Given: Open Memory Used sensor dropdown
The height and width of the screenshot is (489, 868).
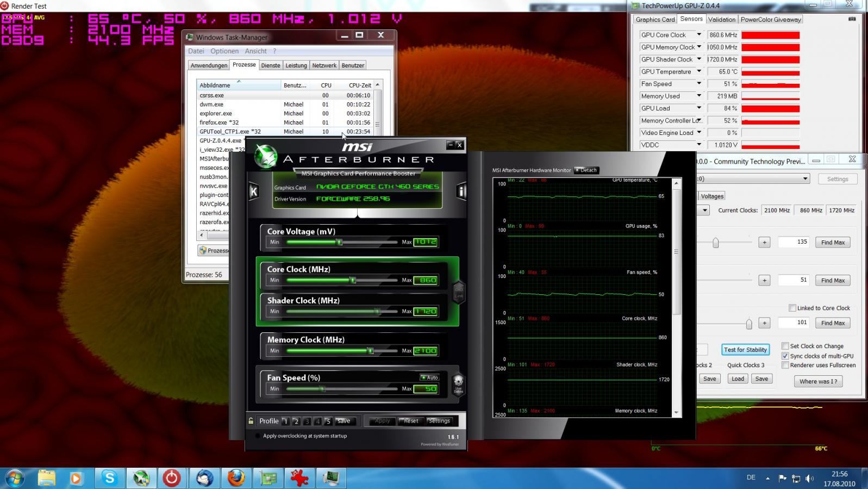Looking at the screenshot, I should (699, 96).
